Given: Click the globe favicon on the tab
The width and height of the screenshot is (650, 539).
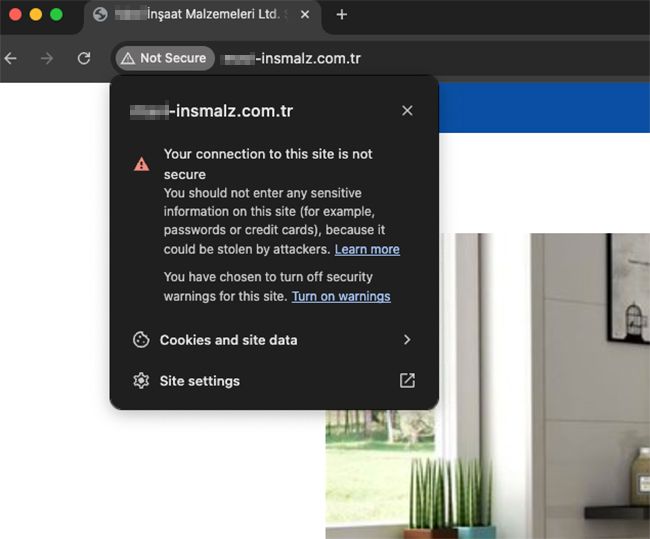Looking at the screenshot, I should [100, 15].
